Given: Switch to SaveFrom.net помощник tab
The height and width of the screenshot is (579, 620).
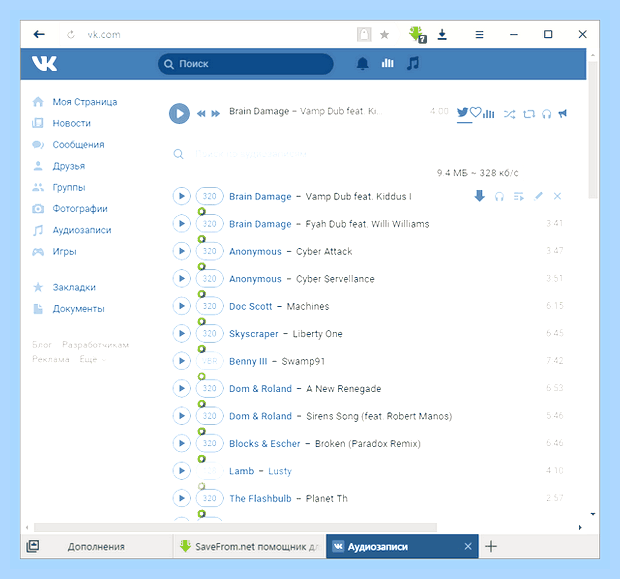Looking at the screenshot, I should tap(250, 547).
